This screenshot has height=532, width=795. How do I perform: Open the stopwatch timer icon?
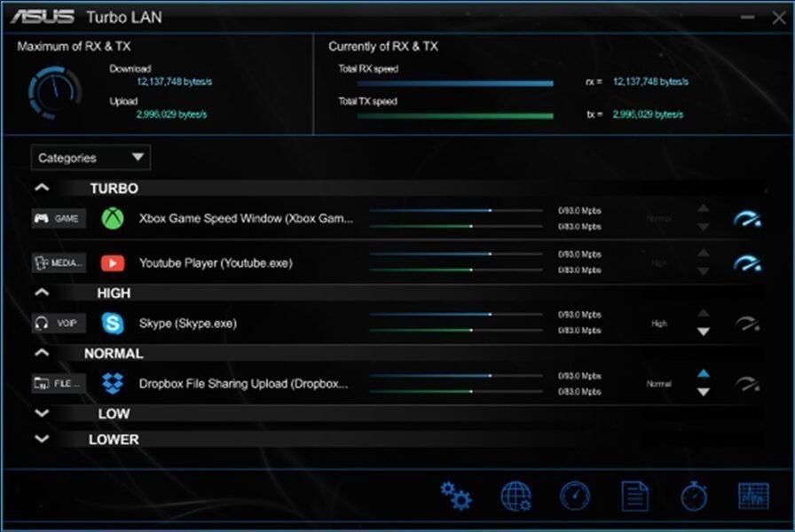click(x=694, y=496)
